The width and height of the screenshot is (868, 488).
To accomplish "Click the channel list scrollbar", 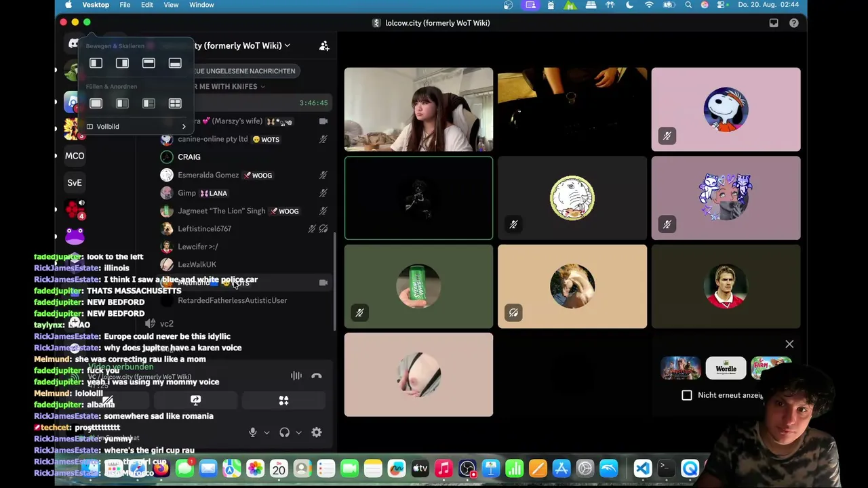I will 335,281.
